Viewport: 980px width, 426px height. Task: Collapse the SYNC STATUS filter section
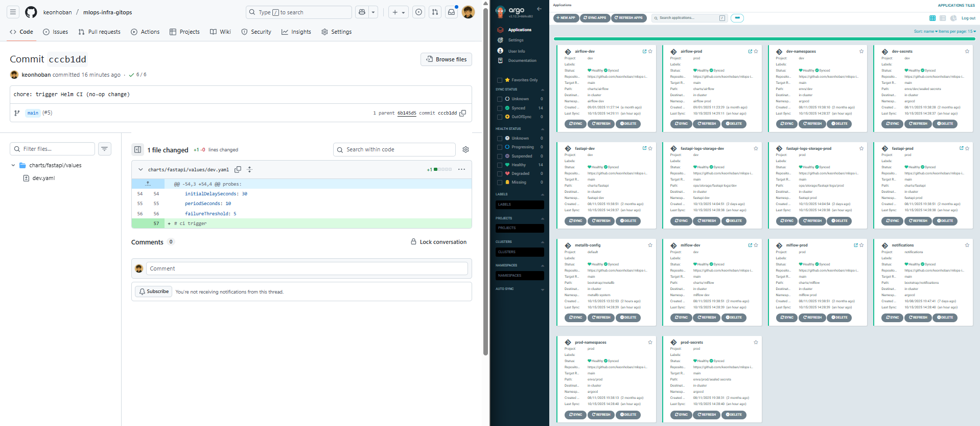pyautogui.click(x=543, y=89)
